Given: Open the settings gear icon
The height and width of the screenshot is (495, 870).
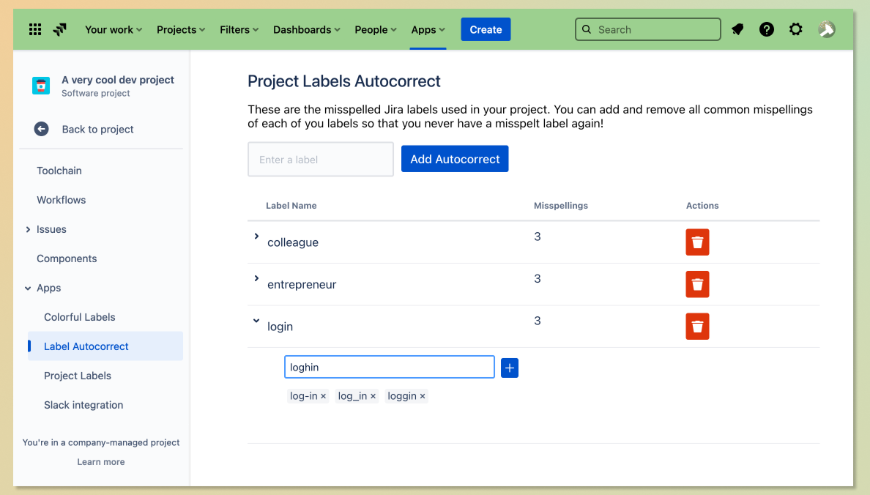Looking at the screenshot, I should pos(795,30).
